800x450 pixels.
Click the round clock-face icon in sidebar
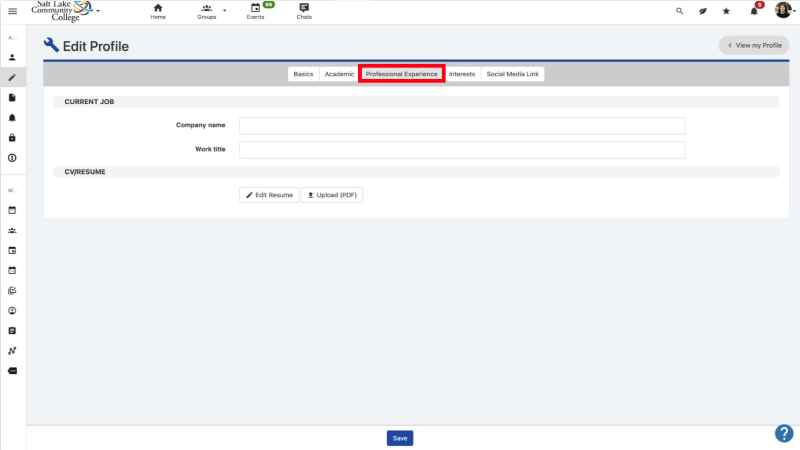12,311
